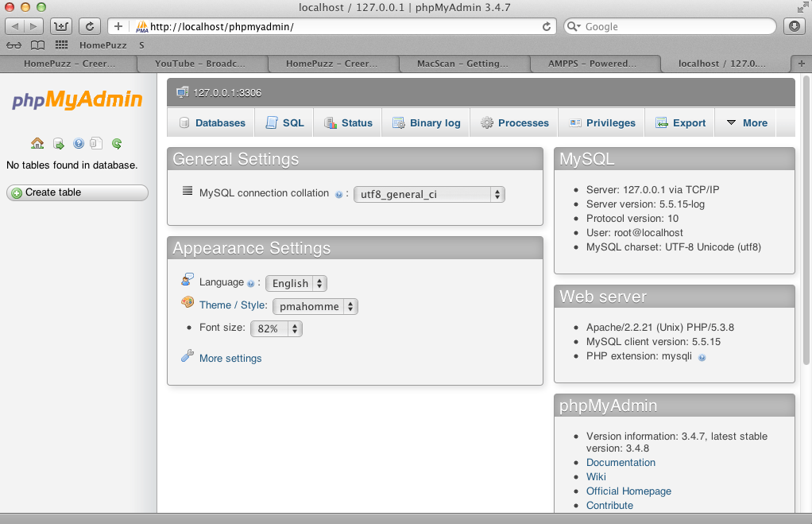Click the MySQL documentation pages icon in sidebar

[x=96, y=144]
